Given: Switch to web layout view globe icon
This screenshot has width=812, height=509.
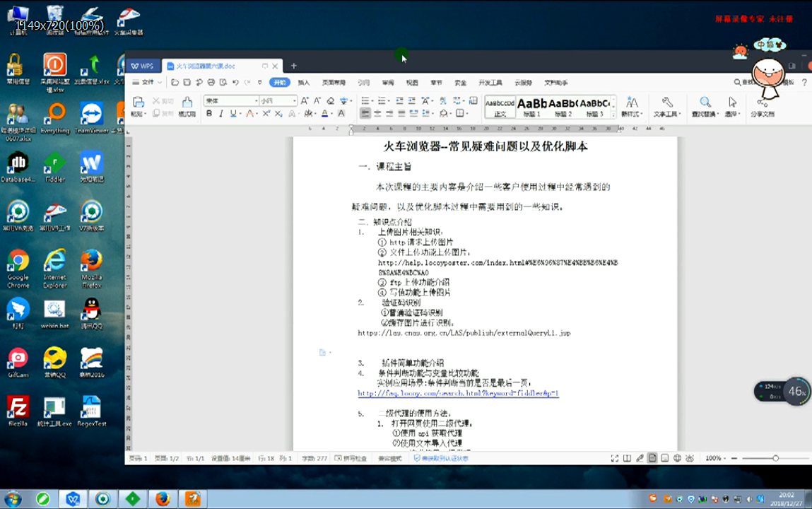Looking at the screenshot, I should click(677, 458).
